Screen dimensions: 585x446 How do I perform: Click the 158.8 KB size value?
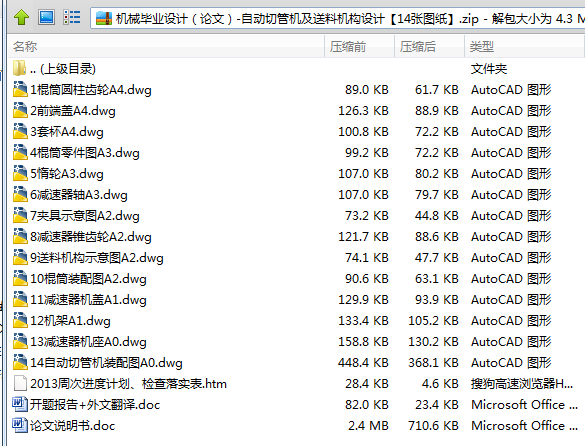point(363,342)
